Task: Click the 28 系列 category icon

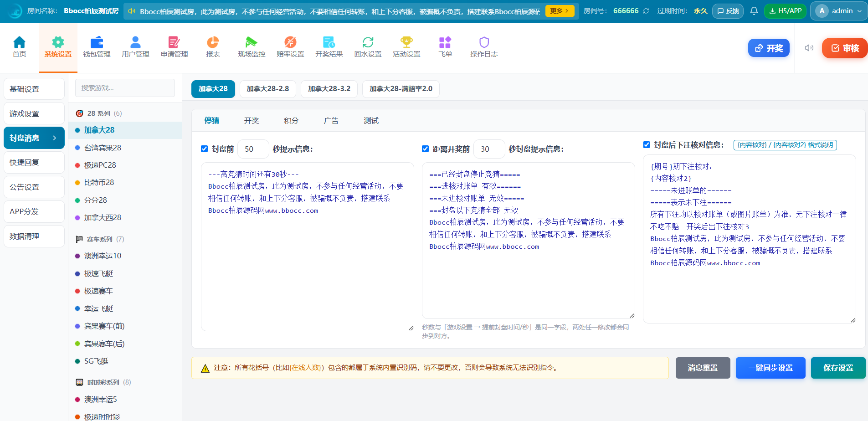Action: pos(79,113)
